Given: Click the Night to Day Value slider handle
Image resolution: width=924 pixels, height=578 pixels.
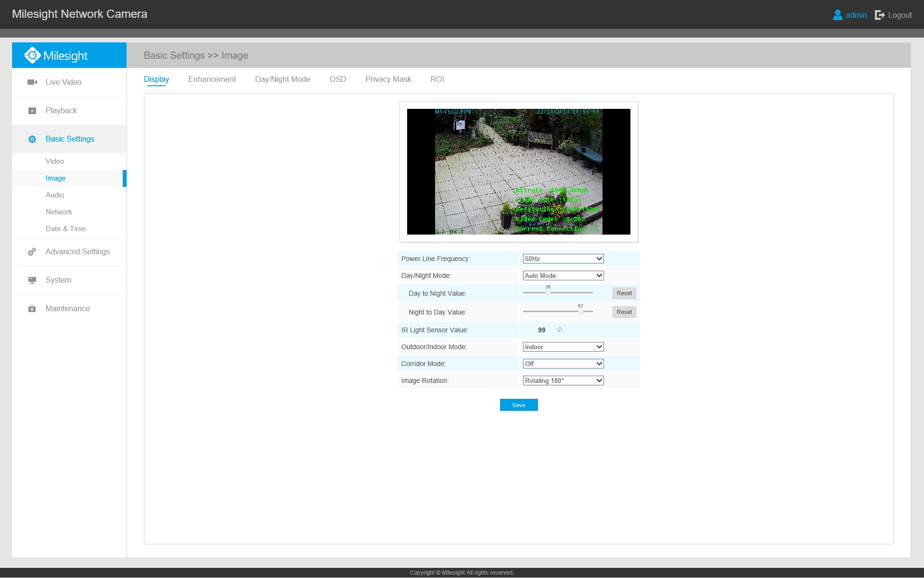Looking at the screenshot, I should [581, 312].
